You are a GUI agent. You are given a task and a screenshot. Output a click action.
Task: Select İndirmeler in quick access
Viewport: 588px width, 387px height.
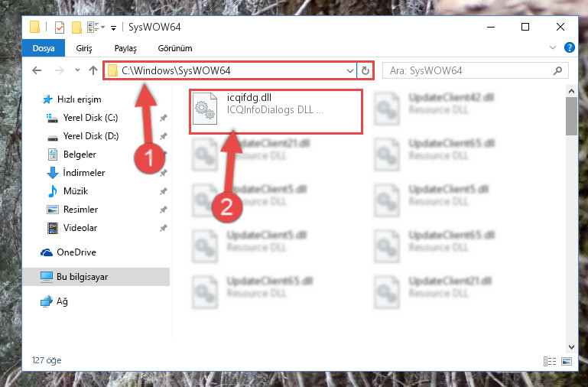[x=83, y=173]
